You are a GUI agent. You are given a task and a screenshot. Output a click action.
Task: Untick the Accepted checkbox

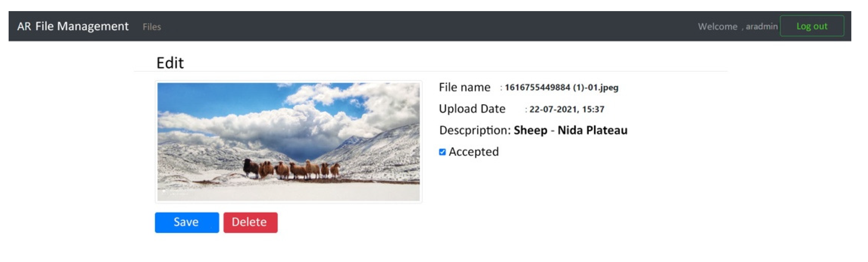[x=442, y=152]
